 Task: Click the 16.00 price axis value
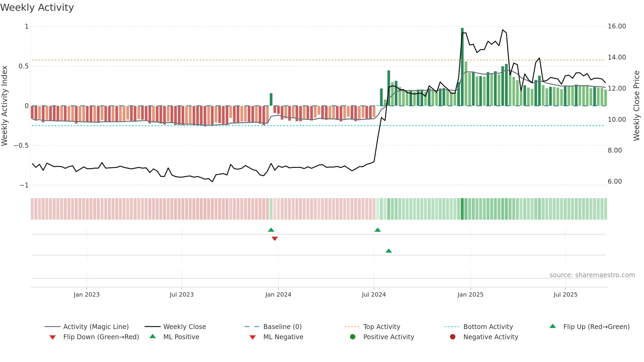tap(617, 26)
